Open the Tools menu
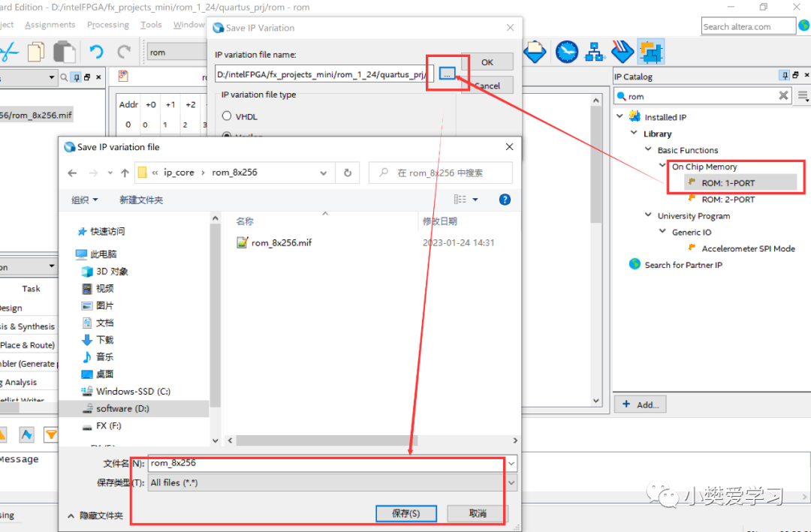Screen dimensions: 811x532 pos(151,25)
